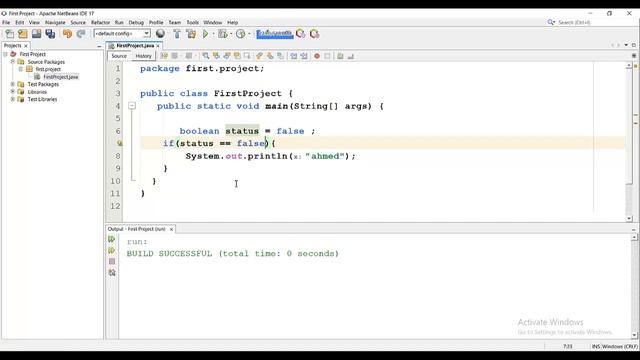Click the Output panel vertical scrollbar

pos(634,286)
